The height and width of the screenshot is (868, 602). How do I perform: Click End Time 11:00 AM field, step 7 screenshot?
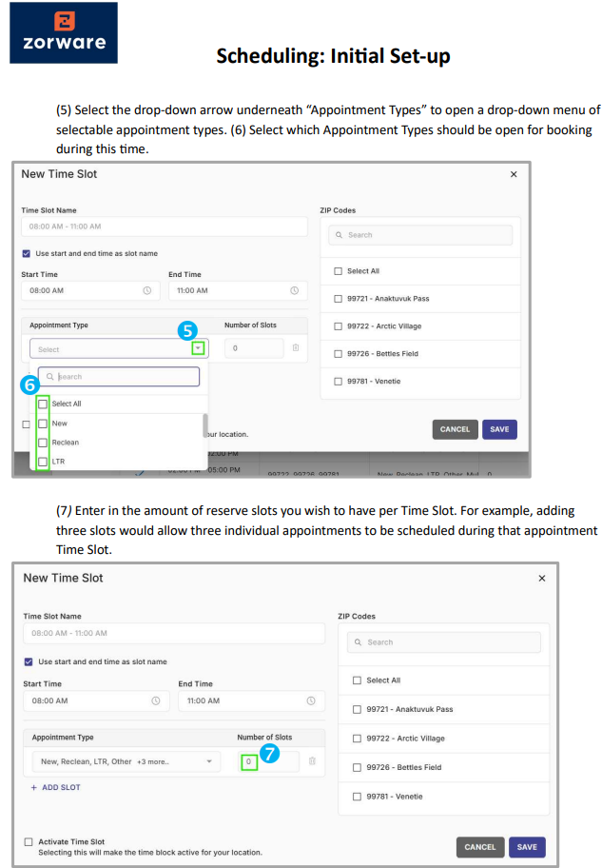[251, 700]
